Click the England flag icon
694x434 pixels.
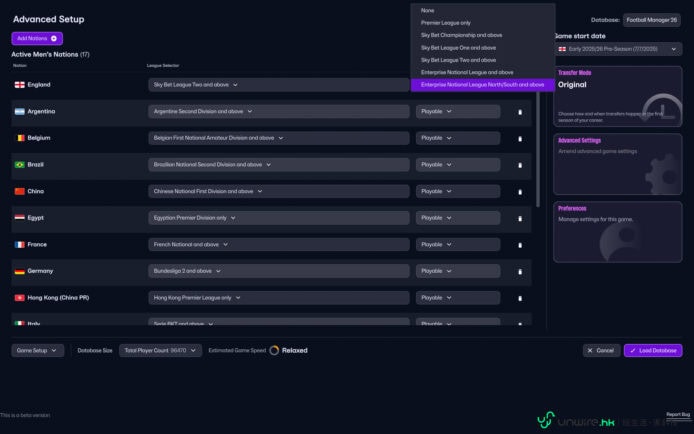tap(19, 84)
